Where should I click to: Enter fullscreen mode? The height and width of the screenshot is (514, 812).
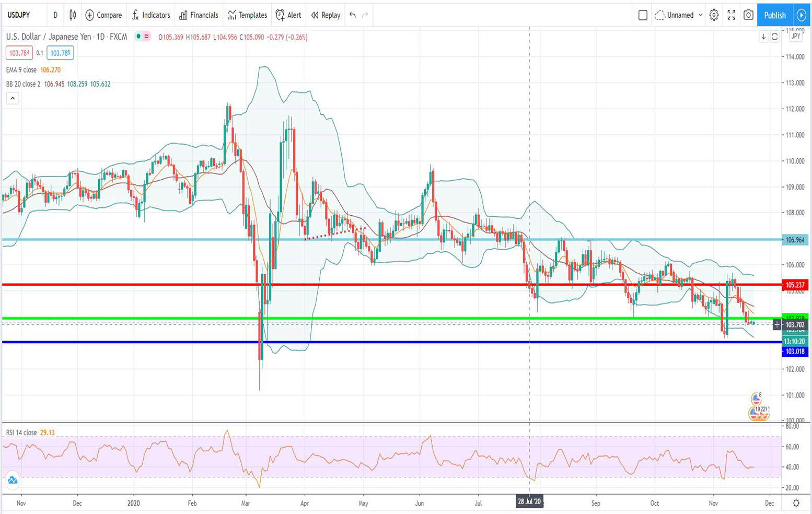tap(731, 15)
